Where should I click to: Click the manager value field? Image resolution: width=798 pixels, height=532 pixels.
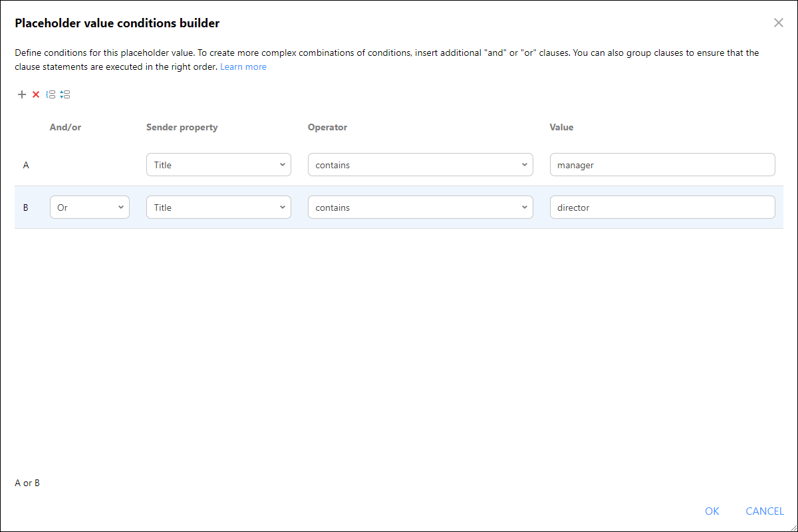pos(662,165)
